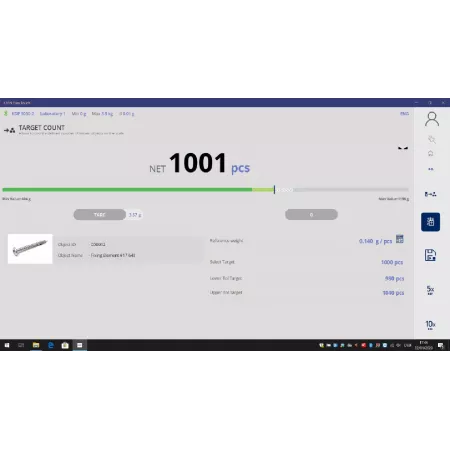Screen dimensions: 450x450
Task: Open File Explorer in the taskbar
Action: (36, 345)
